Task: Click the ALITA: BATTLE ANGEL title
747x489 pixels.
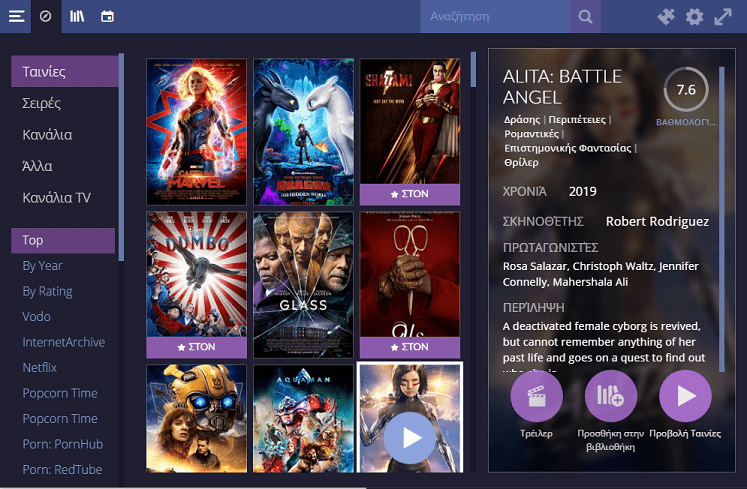Action: [562, 87]
